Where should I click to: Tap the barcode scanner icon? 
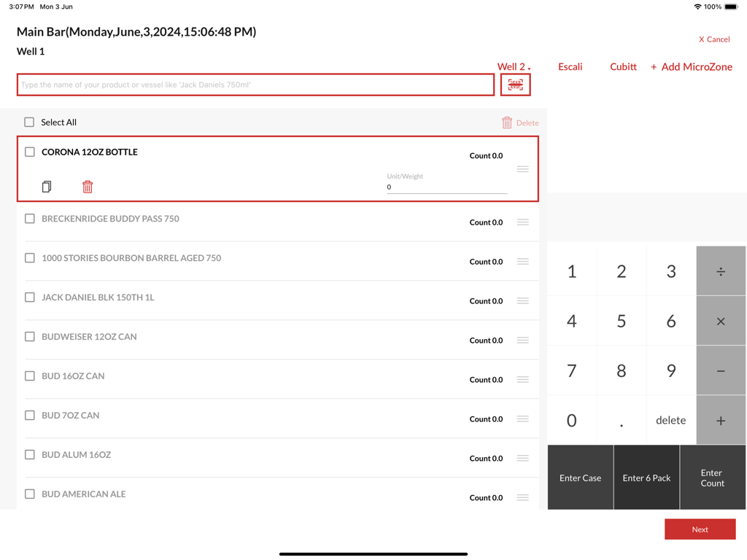pyautogui.click(x=515, y=85)
